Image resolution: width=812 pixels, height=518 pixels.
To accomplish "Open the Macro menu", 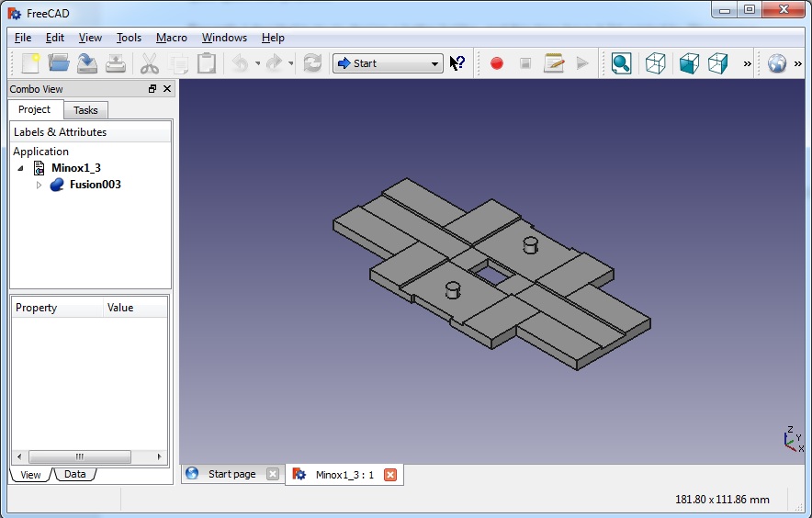I will [171, 38].
